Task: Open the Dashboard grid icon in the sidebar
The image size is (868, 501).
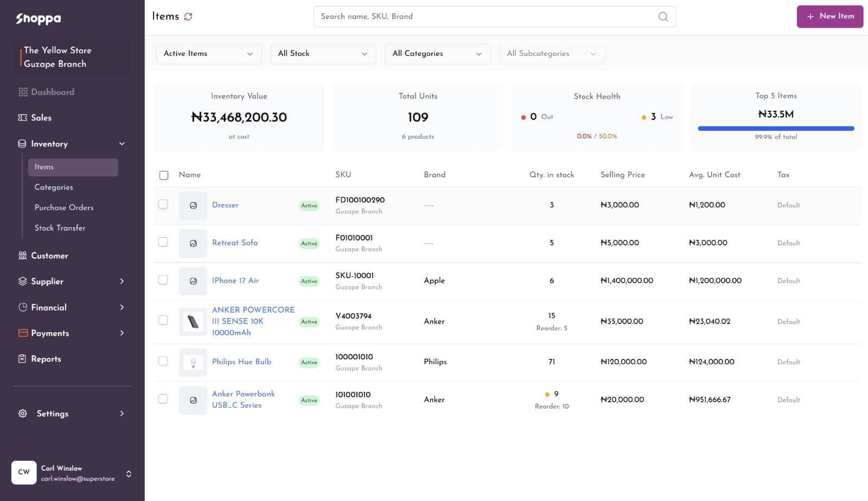Action: click(x=23, y=92)
